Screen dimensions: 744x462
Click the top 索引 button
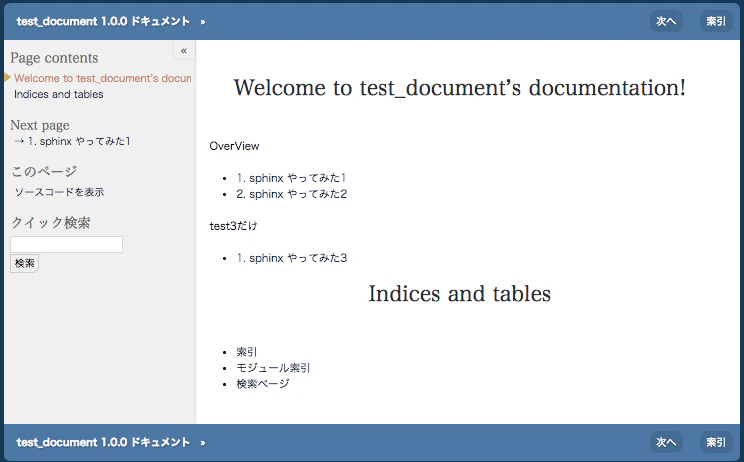(x=716, y=21)
